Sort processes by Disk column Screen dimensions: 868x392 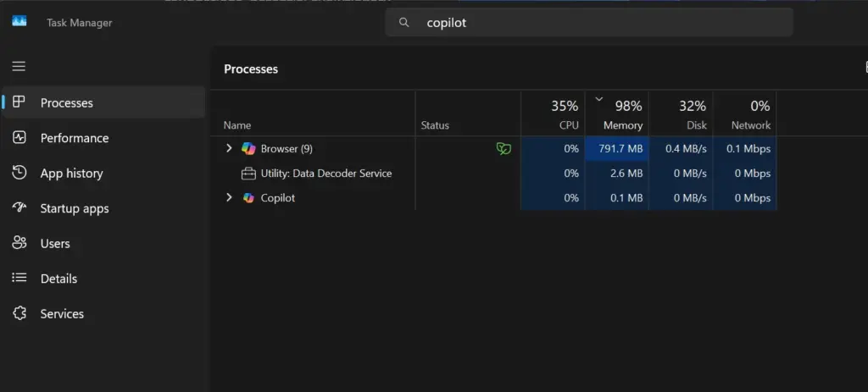681,114
